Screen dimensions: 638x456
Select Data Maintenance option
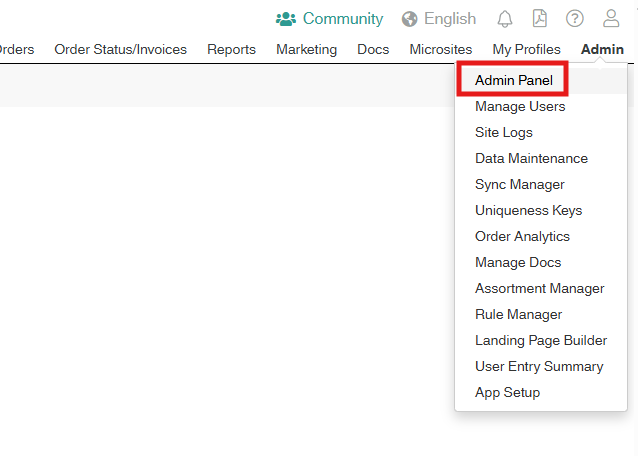click(531, 158)
